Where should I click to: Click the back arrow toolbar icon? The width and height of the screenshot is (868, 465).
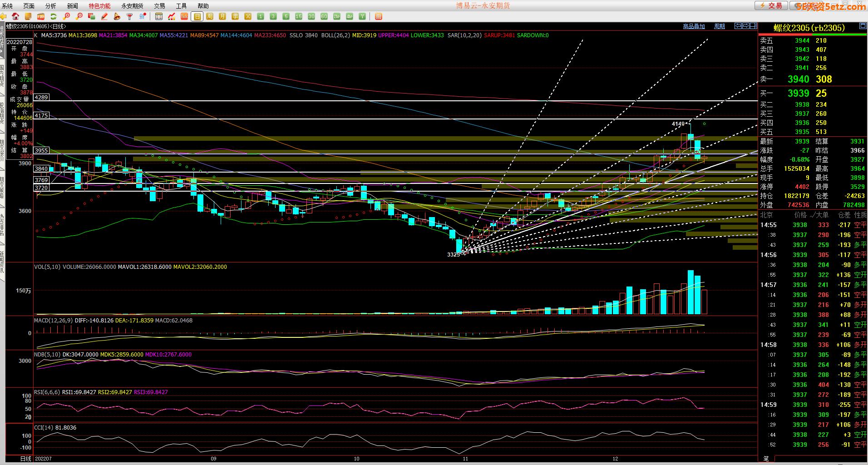point(3,16)
